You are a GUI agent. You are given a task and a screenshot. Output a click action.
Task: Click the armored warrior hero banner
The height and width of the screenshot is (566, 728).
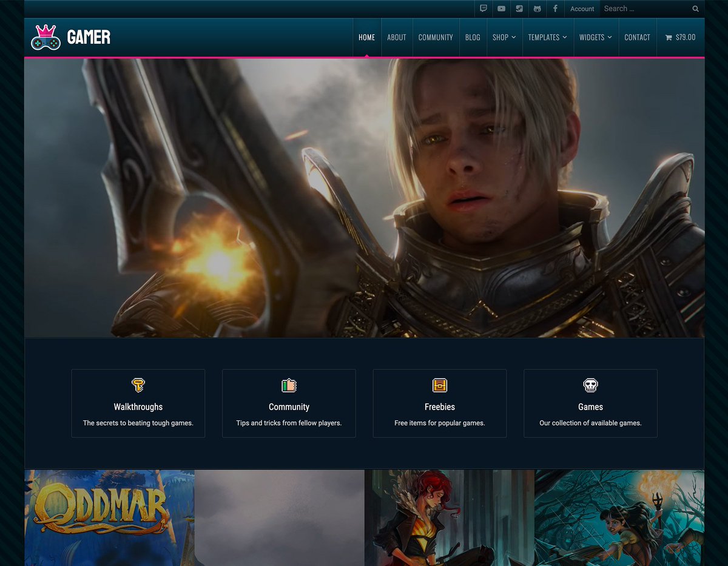(x=365, y=198)
